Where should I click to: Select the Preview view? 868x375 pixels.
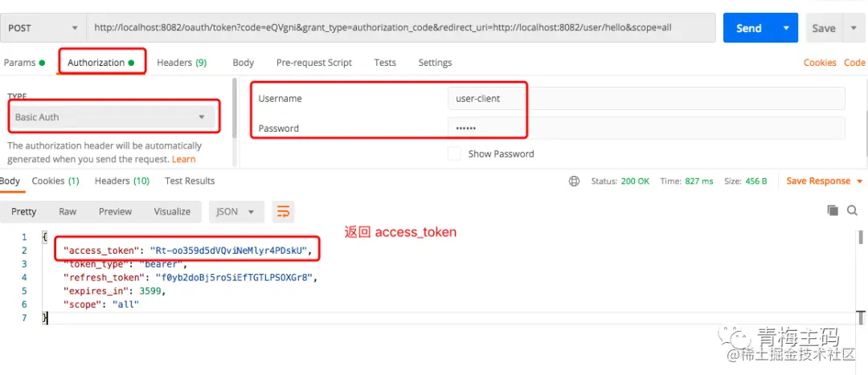(115, 211)
